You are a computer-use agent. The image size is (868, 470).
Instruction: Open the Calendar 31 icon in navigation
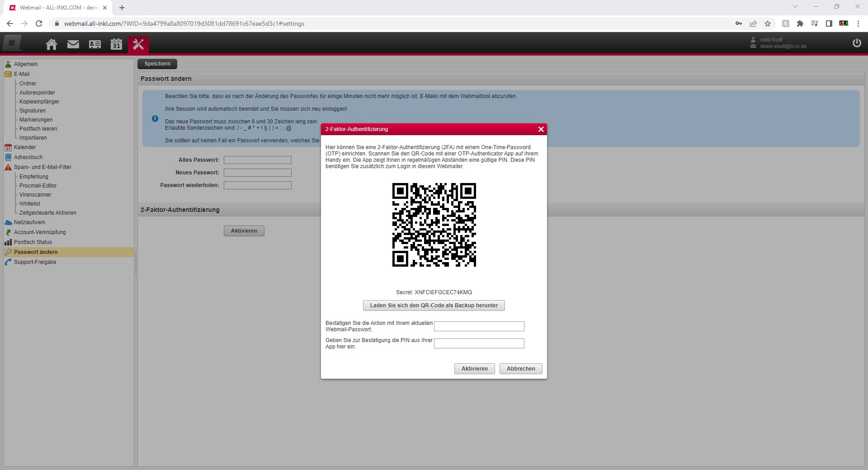[x=117, y=44]
